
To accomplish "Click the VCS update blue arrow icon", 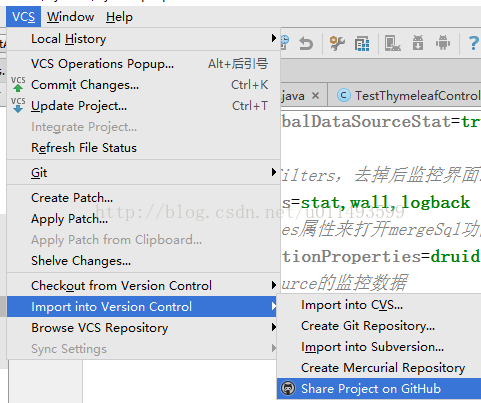I will pyautogui.click(x=18, y=106).
